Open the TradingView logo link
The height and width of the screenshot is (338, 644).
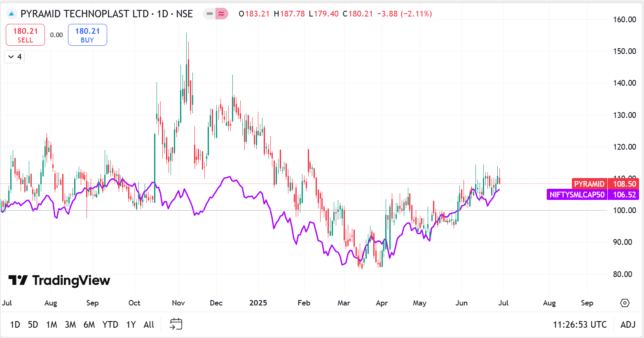(59, 280)
